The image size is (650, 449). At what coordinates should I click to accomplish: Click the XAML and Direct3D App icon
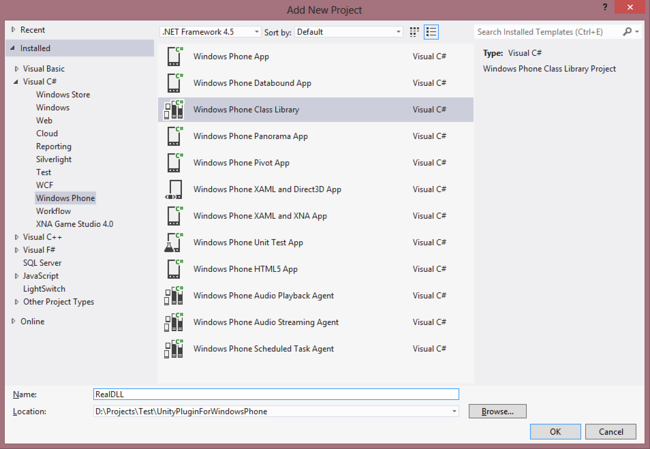pos(174,189)
